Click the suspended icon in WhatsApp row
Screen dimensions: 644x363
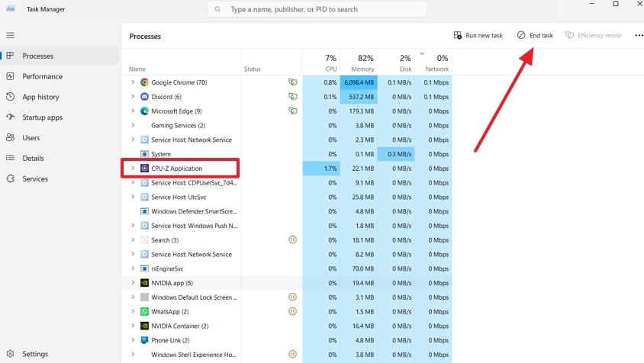(292, 311)
